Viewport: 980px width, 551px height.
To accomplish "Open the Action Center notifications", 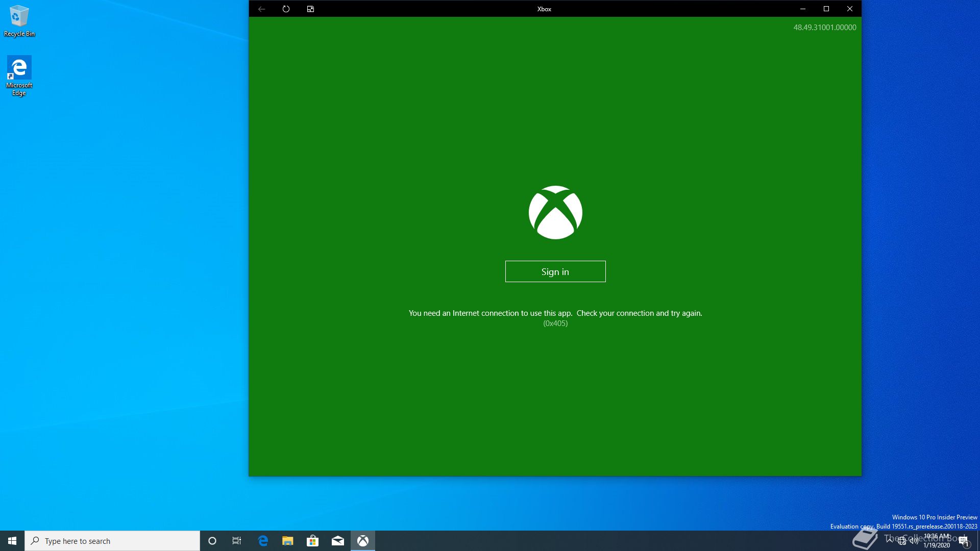I will click(x=964, y=541).
